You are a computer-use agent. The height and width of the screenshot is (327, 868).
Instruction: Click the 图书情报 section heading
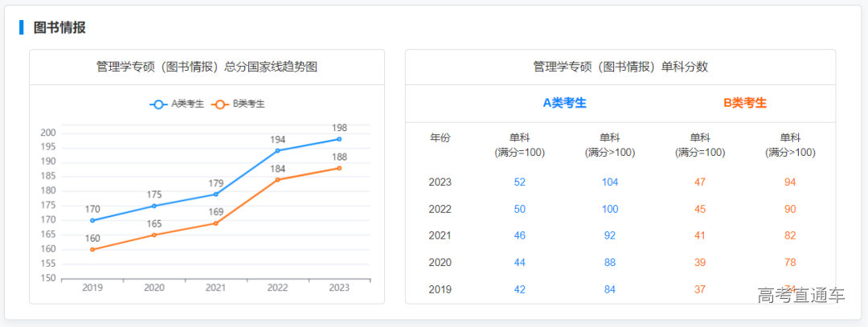coord(59,27)
